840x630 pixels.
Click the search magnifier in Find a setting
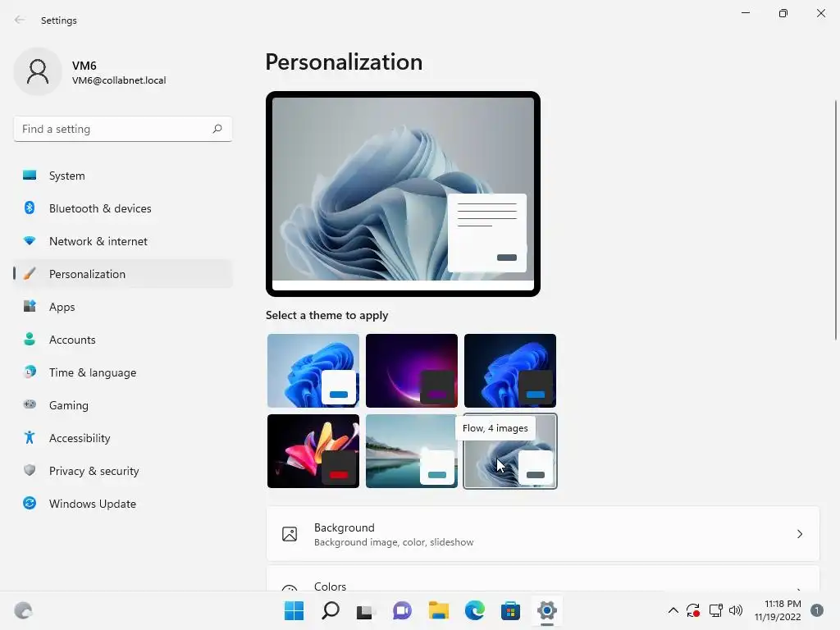tap(217, 129)
